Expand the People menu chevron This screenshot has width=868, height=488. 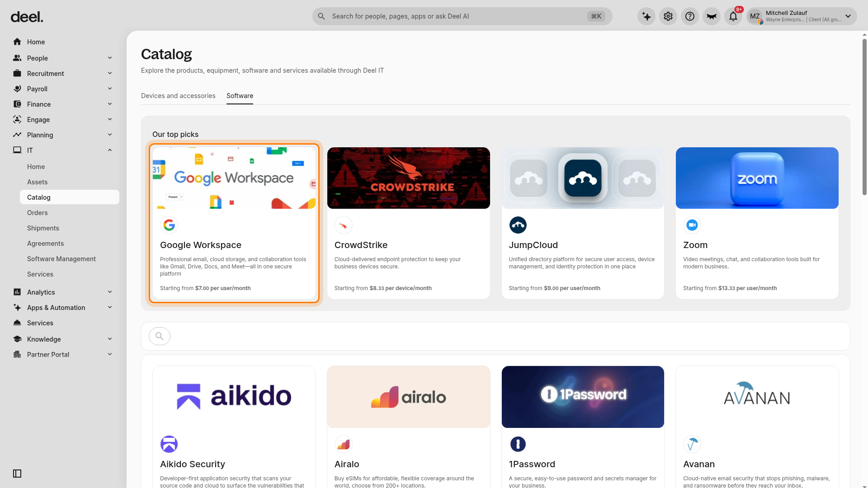(x=110, y=58)
